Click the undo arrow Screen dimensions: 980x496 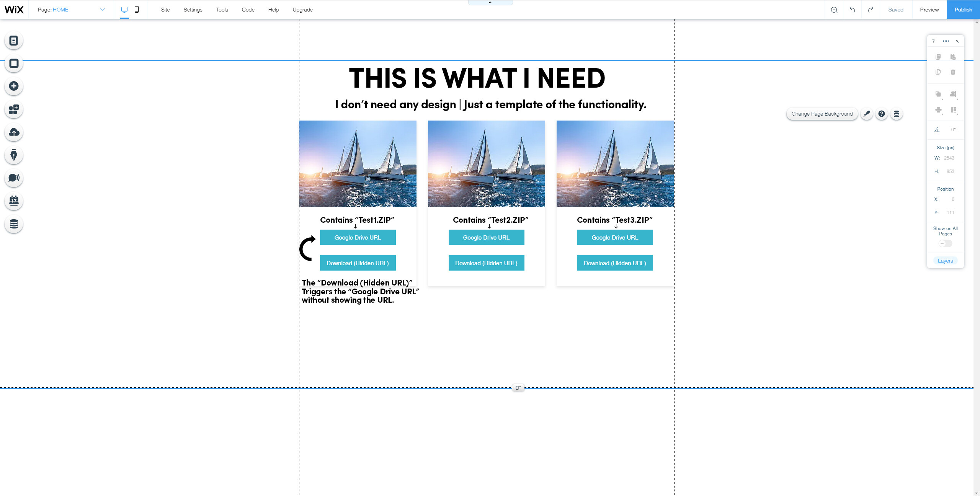point(852,10)
